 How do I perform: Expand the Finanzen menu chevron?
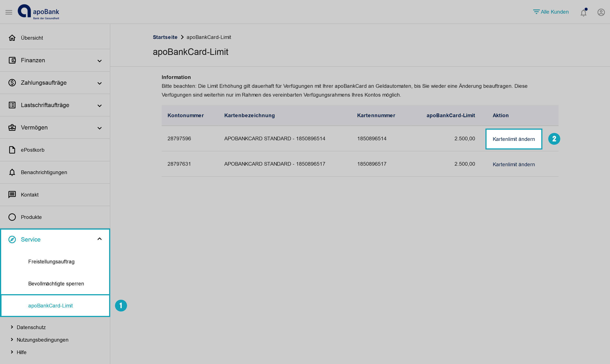tap(100, 61)
